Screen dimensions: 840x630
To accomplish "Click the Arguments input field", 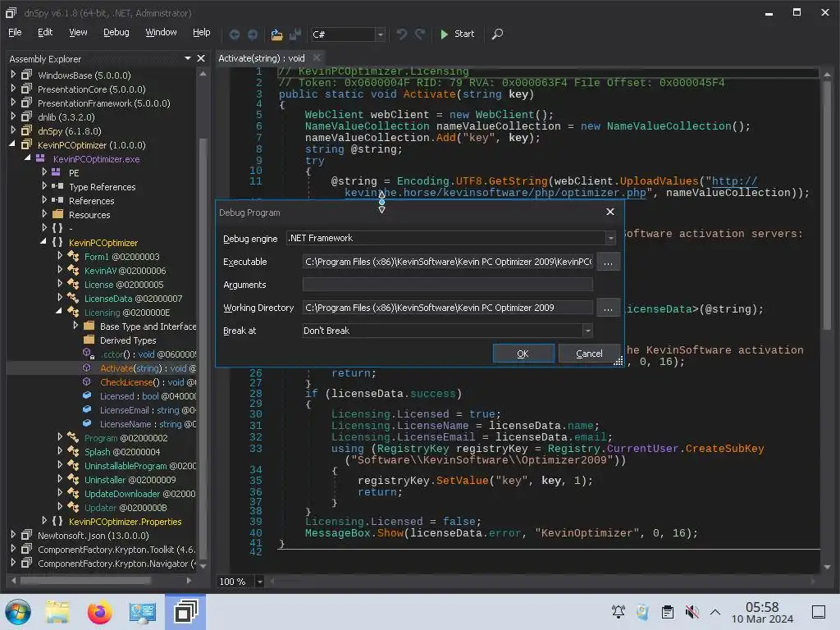I will pyautogui.click(x=447, y=285).
